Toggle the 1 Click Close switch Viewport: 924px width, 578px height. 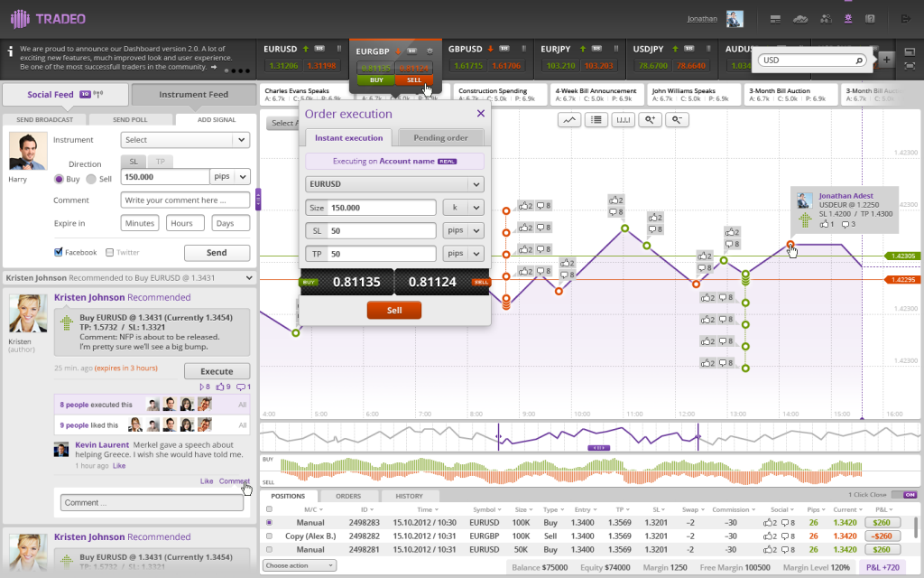coord(910,495)
